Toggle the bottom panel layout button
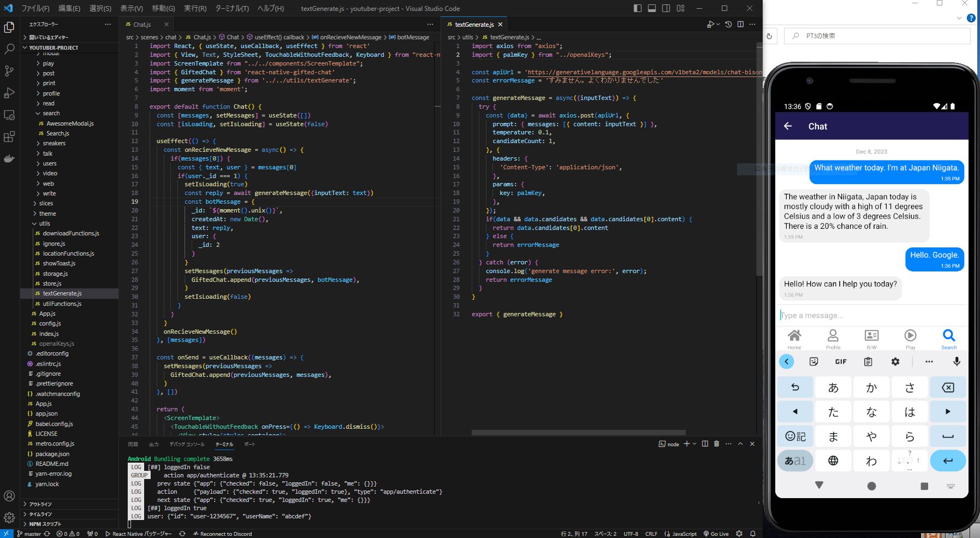The height and width of the screenshot is (538, 980). 652,8
